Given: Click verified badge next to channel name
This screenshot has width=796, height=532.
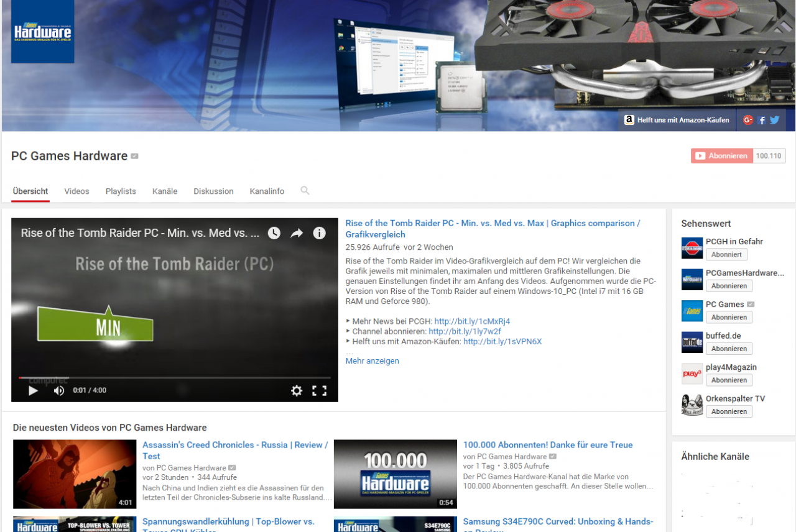Looking at the screenshot, I should click(134, 156).
